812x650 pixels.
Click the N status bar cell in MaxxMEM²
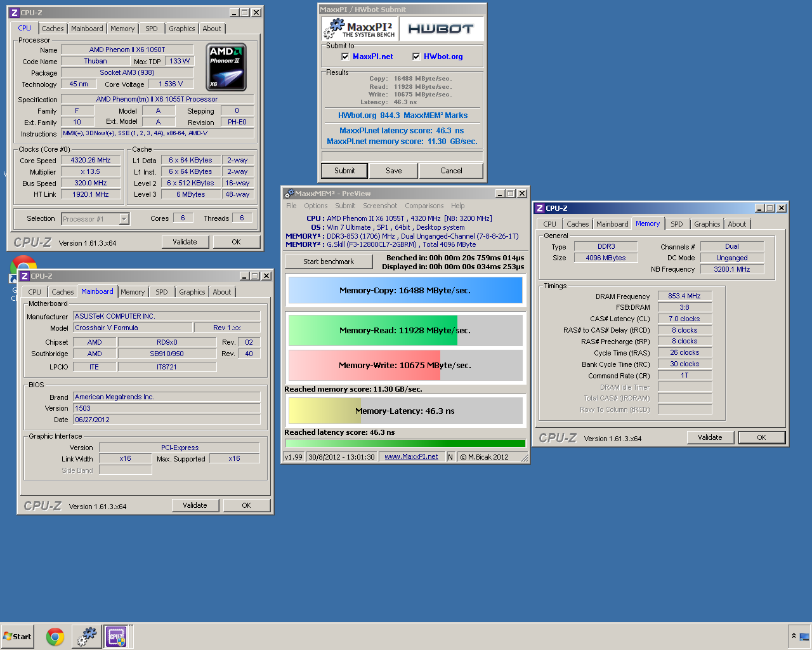(x=450, y=456)
